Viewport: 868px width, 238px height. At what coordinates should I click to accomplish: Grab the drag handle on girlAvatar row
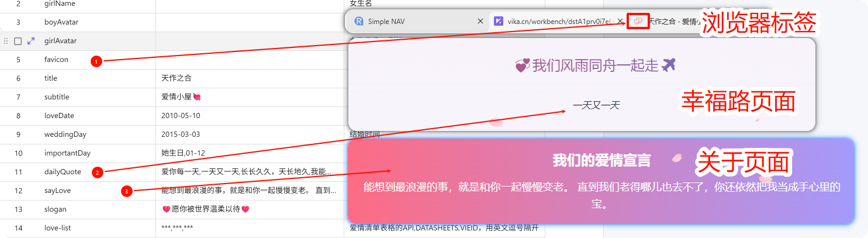(6, 41)
